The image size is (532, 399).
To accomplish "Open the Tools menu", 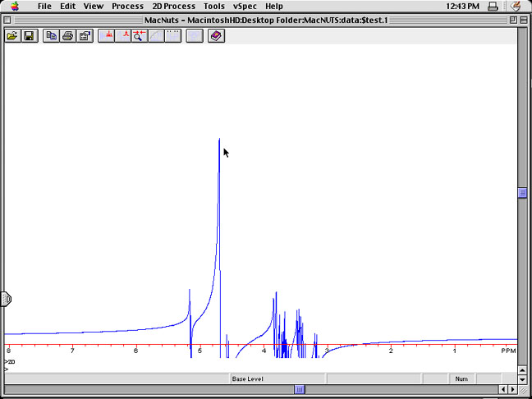I will point(213,6).
